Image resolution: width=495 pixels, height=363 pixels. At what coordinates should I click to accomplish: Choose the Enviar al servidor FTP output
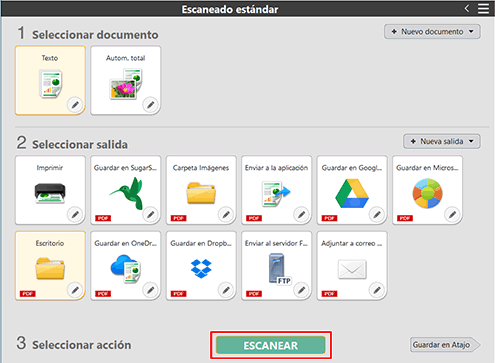(276, 266)
